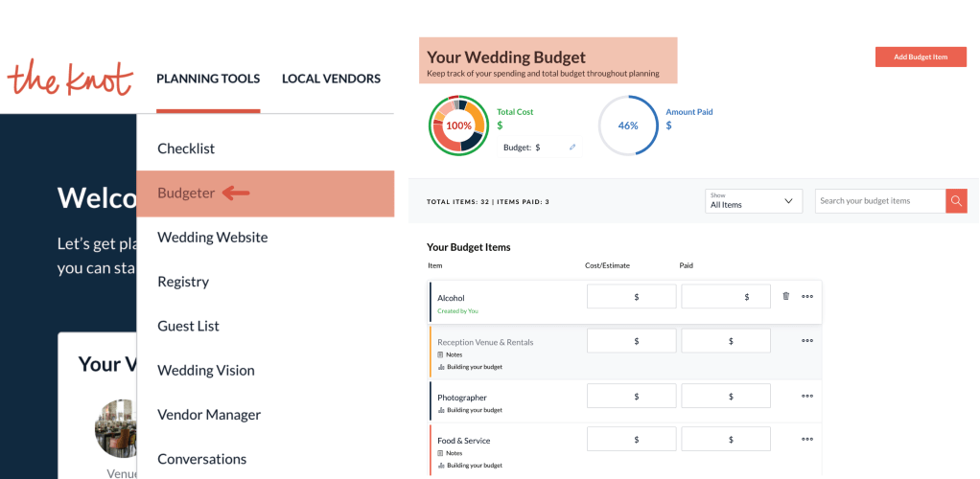The height and width of the screenshot is (479, 980).
Task: Open the Alcohol row's three-dot menu
Action: [807, 297]
